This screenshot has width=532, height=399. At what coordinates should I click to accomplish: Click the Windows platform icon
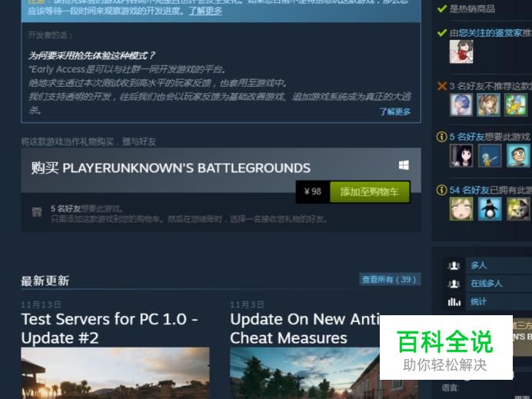pos(404,165)
